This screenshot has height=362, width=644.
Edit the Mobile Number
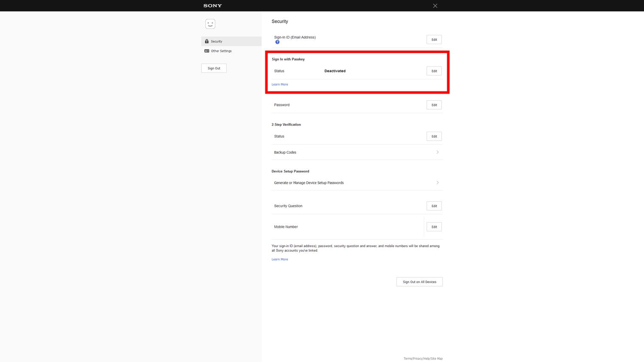click(x=434, y=227)
